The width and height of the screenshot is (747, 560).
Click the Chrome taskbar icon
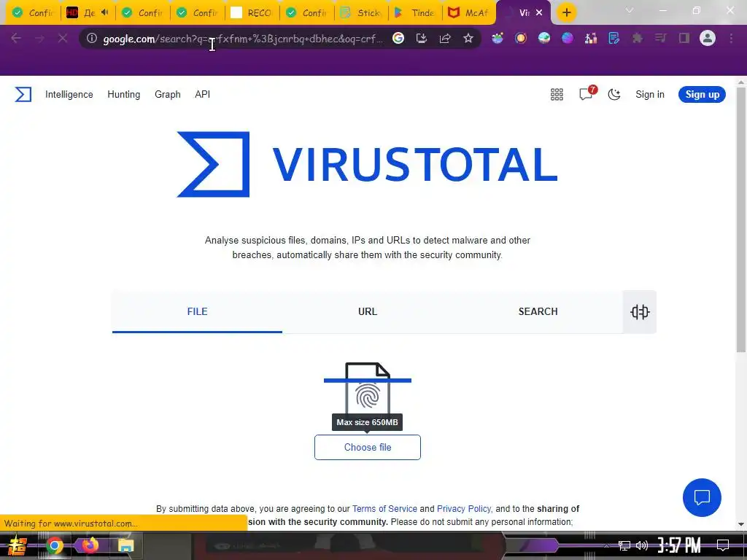click(x=54, y=545)
